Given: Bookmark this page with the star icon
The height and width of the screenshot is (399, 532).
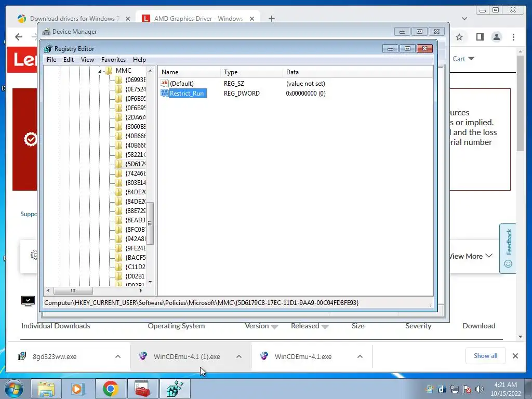Looking at the screenshot, I should [x=459, y=37].
